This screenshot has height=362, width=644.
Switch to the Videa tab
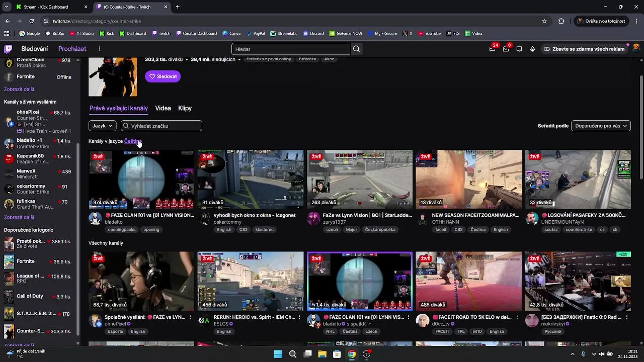[163, 108]
